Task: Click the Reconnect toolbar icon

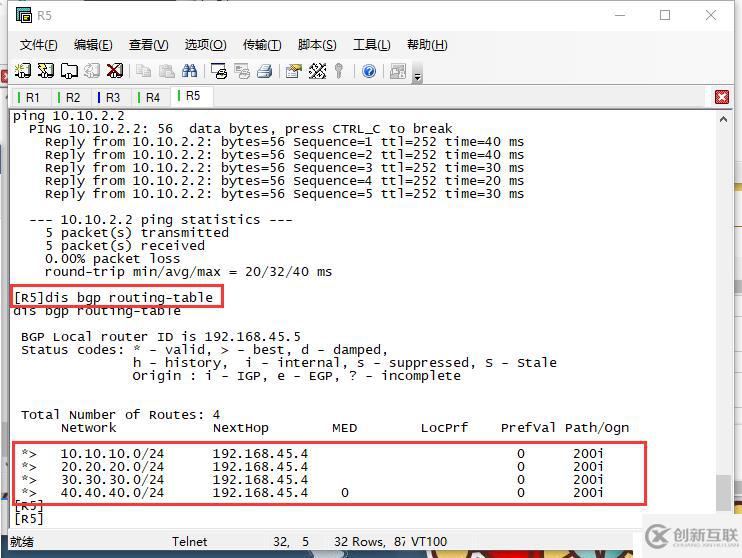Action: 92,71
